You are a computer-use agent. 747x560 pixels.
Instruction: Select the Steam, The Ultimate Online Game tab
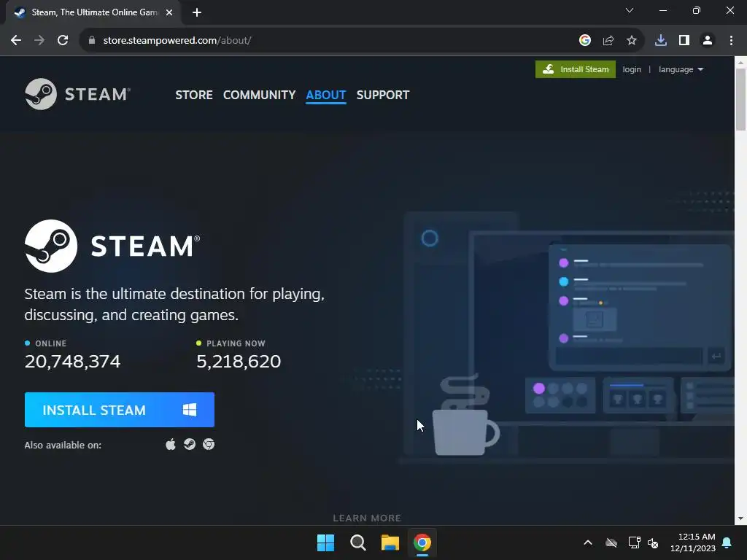(93, 12)
